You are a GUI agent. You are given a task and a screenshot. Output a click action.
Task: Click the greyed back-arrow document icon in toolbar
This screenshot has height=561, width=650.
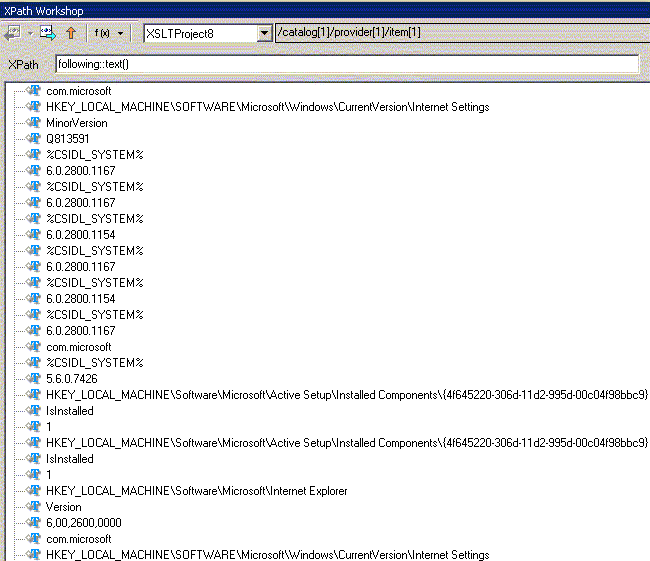coord(12,33)
